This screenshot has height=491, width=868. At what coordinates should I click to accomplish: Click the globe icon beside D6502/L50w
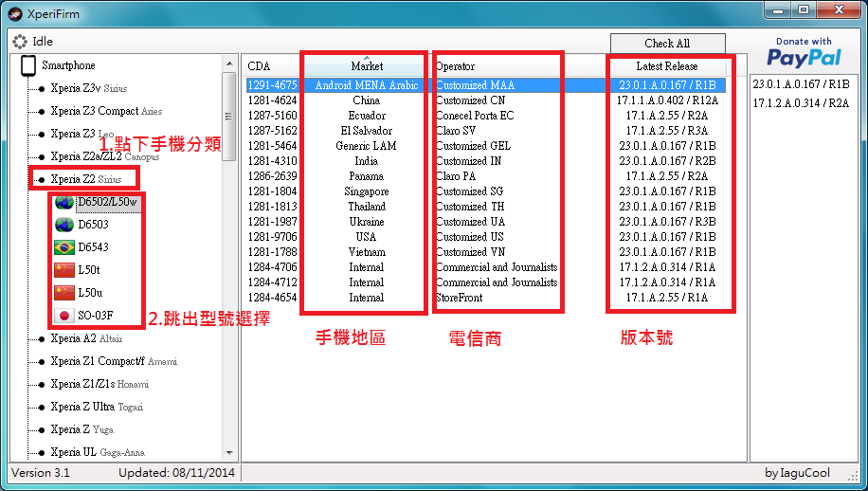click(x=64, y=202)
